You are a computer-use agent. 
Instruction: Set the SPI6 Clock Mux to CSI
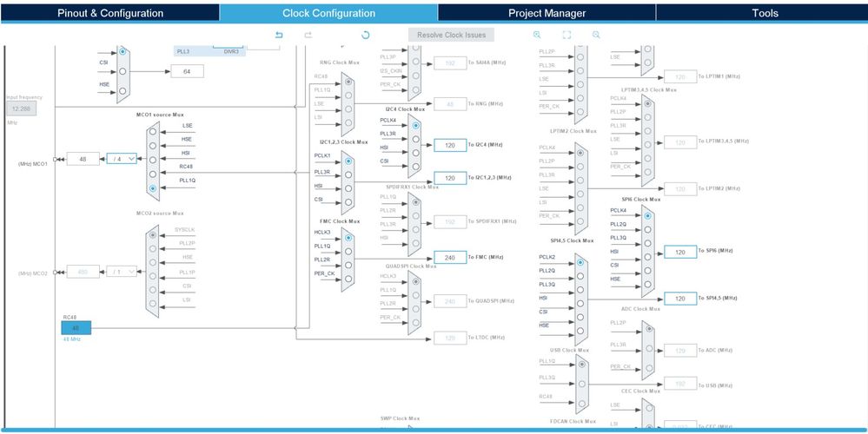647,271
